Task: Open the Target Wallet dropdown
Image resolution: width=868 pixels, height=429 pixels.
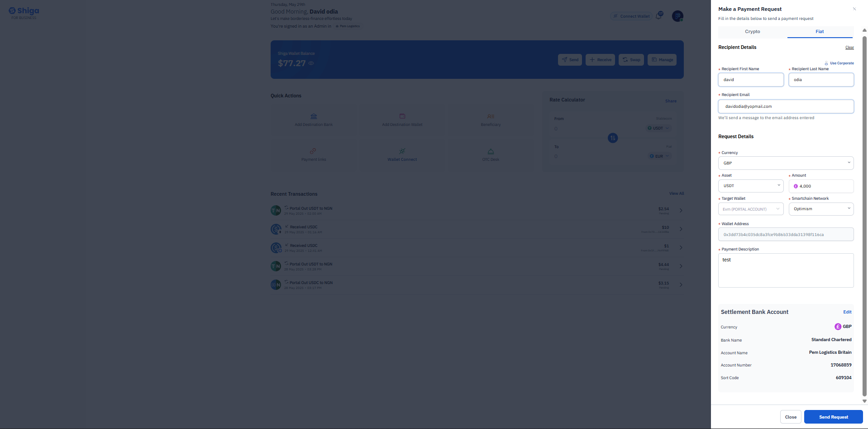Action: pyautogui.click(x=751, y=209)
